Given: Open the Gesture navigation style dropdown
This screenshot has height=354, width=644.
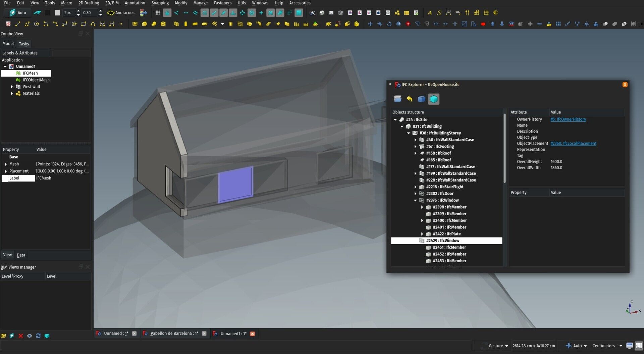Looking at the screenshot, I should coord(498,346).
